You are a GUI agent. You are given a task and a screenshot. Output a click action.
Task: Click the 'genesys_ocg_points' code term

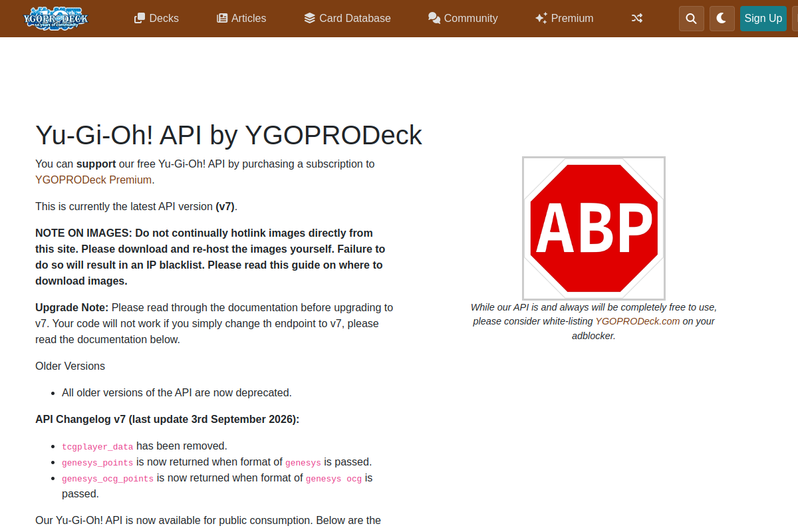[108, 478]
